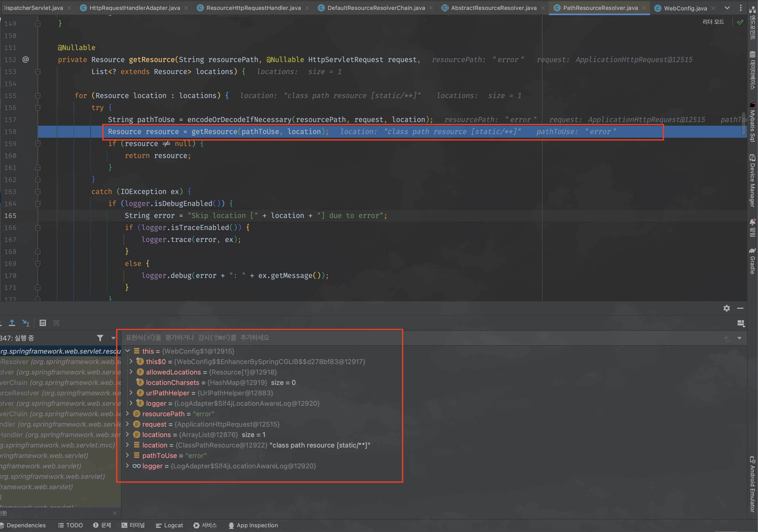Expand the request variable node
The image size is (758, 532).
click(x=128, y=424)
